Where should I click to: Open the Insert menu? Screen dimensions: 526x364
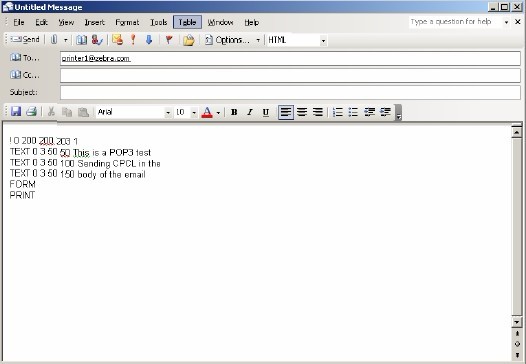click(x=95, y=22)
